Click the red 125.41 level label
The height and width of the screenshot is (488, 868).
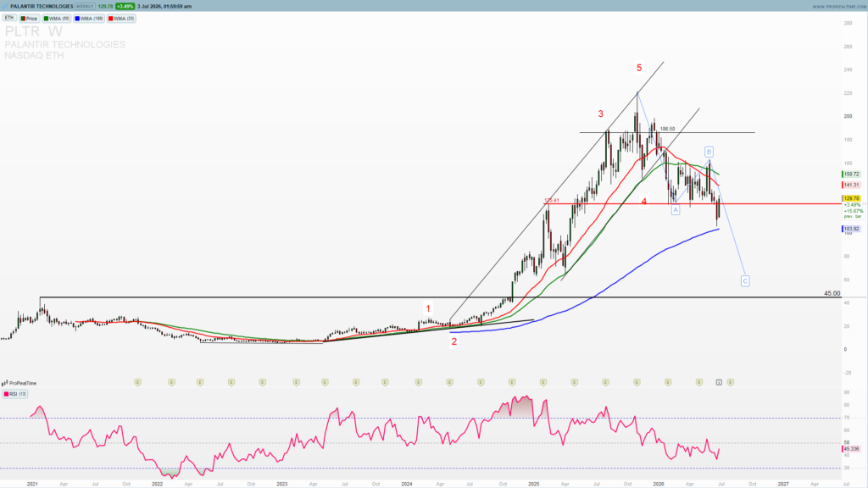point(551,200)
